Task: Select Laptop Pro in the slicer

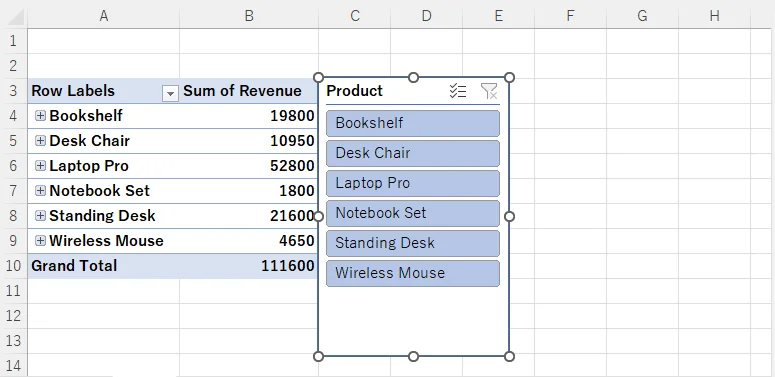Action: click(x=413, y=183)
